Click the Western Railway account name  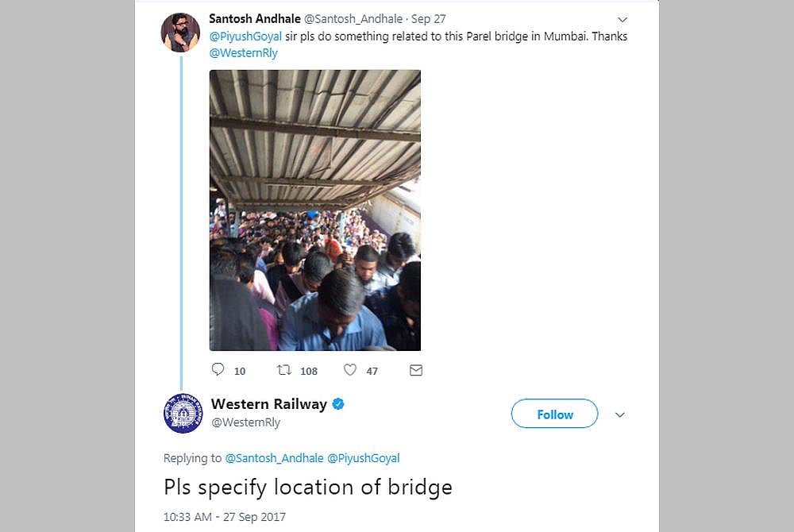pos(270,404)
